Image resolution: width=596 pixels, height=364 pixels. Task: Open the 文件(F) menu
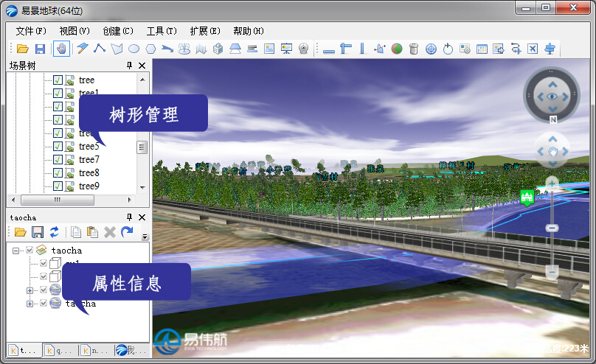tap(31, 31)
